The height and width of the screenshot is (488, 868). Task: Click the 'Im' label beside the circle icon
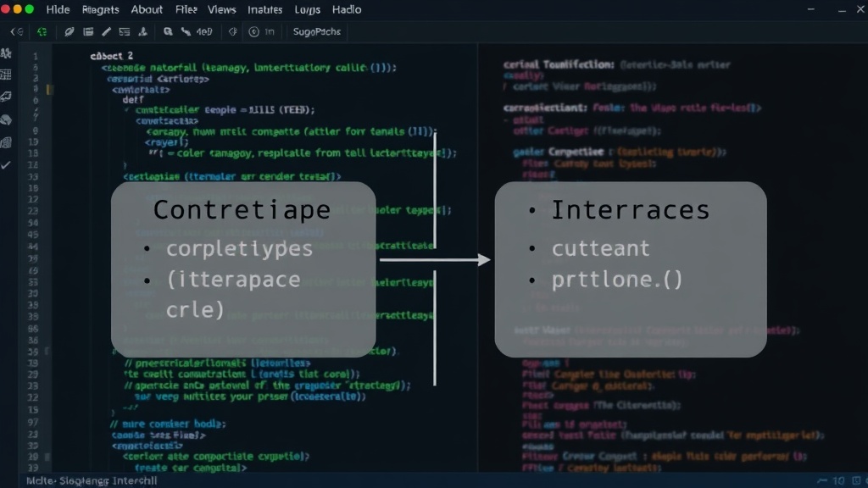[x=270, y=31]
